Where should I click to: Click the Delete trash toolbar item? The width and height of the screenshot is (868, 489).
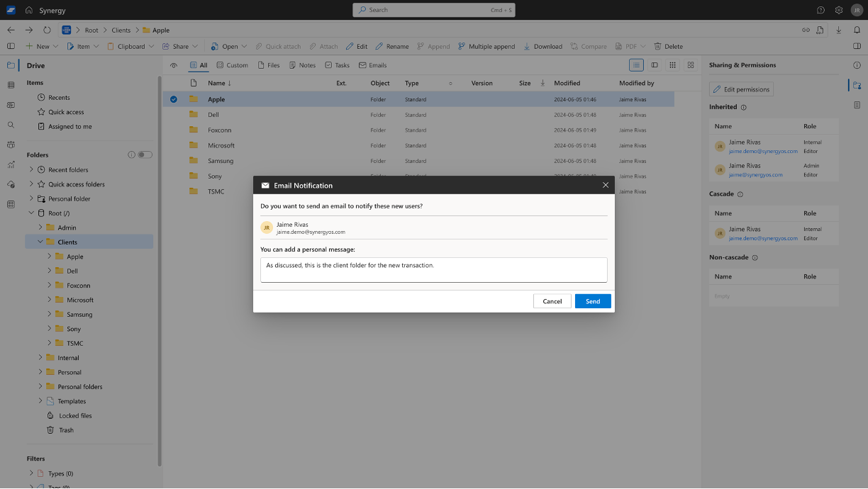[x=668, y=46]
